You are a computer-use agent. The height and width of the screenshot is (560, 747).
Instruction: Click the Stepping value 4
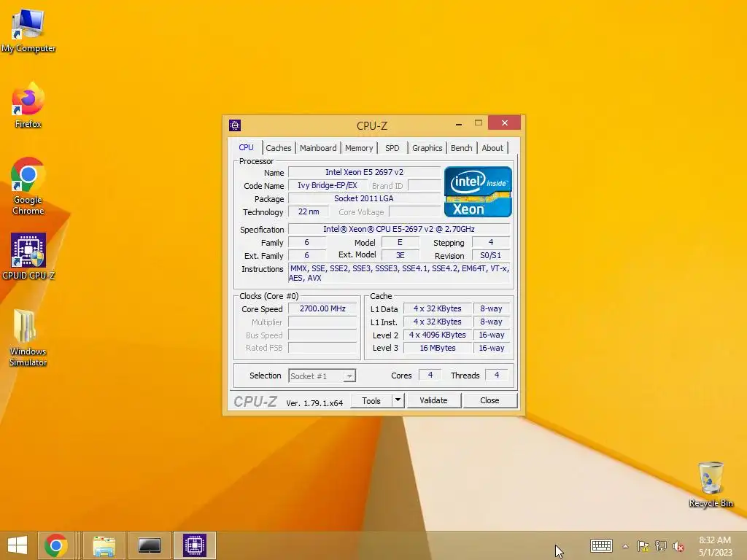(x=491, y=242)
